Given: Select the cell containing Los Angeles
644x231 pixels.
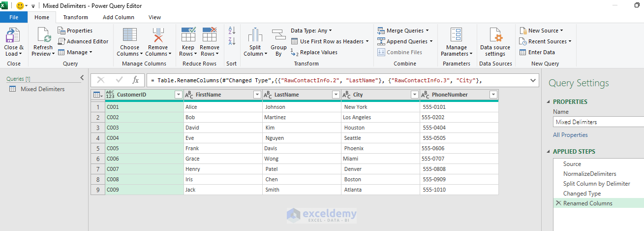Looking at the screenshot, I should (380, 117).
